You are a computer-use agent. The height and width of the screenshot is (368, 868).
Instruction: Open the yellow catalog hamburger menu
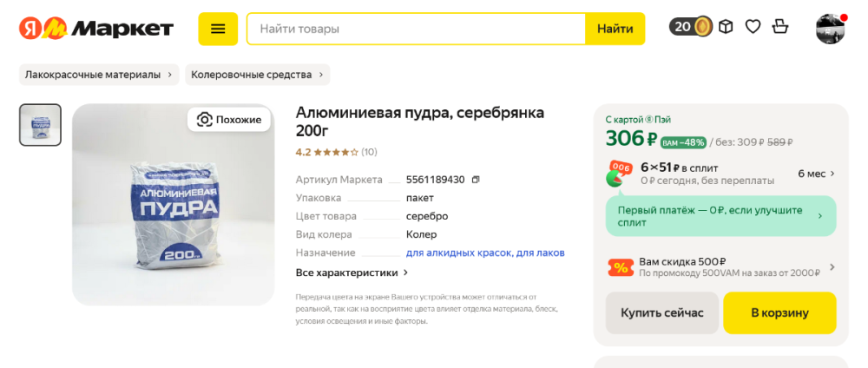point(218,29)
